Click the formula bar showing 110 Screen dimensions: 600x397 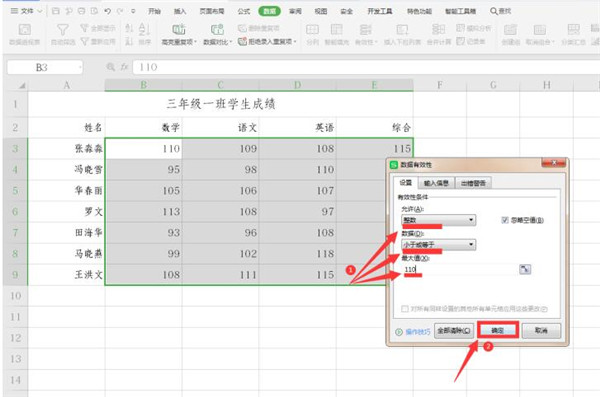(x=365, y=67)
